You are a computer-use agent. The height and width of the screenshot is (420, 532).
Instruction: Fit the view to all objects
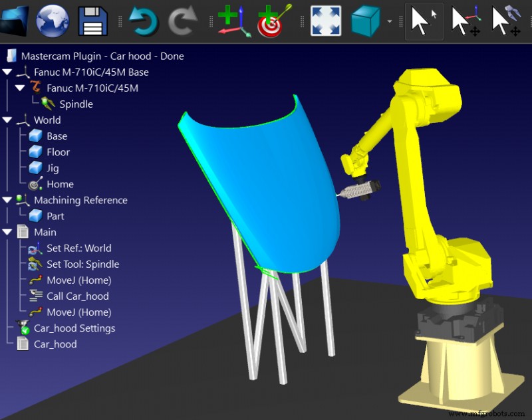tap(325, 21)
